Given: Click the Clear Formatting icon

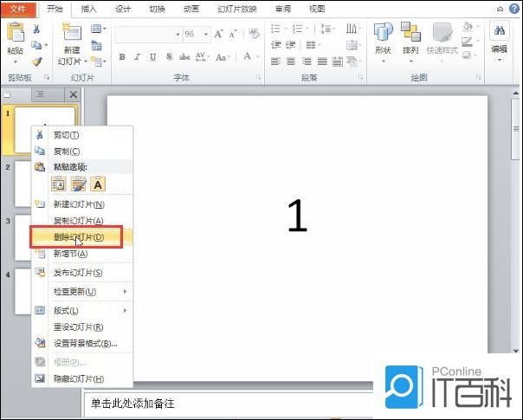Looking at the screenshot, I should (255, 34).
